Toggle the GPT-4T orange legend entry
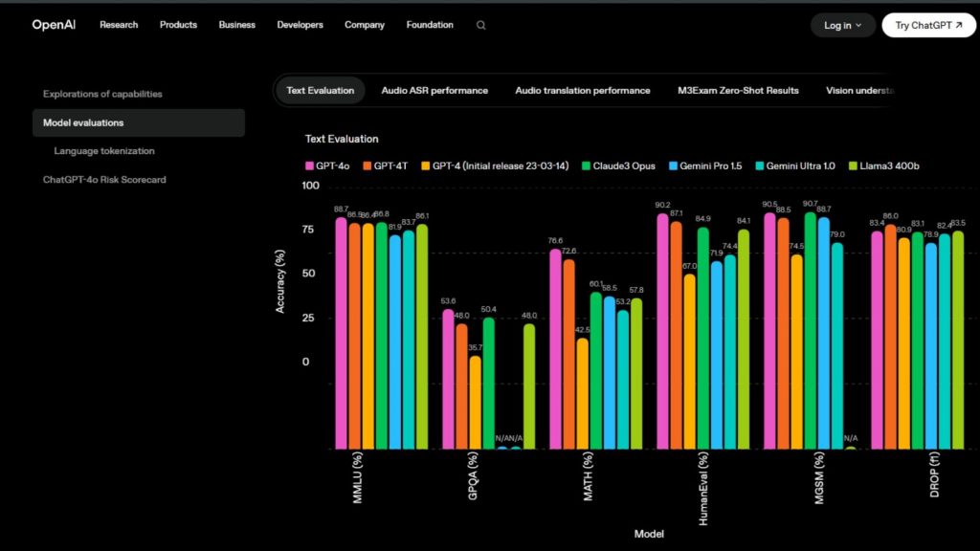Screen dimensions: 980x551 pos(385,166)
